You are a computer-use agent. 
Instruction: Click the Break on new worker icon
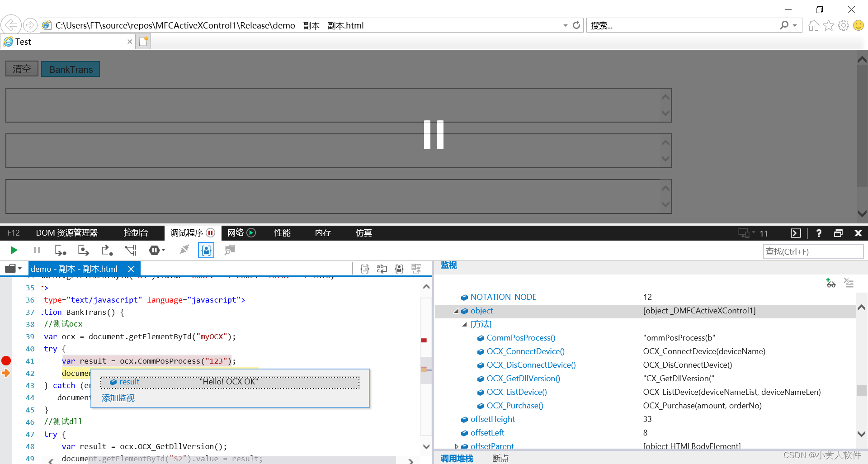(131, 250)
